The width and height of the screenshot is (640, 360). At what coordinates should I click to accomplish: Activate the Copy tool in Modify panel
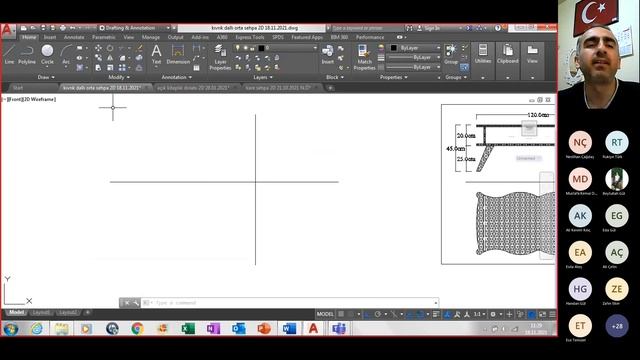(x=98, y=58)
